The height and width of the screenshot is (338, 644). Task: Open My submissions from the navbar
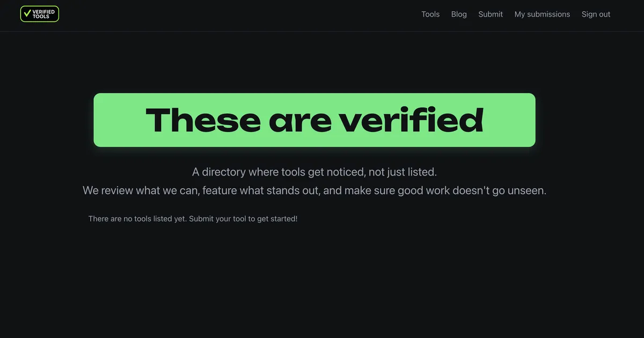pyautogui.click(x=542, y=14)
